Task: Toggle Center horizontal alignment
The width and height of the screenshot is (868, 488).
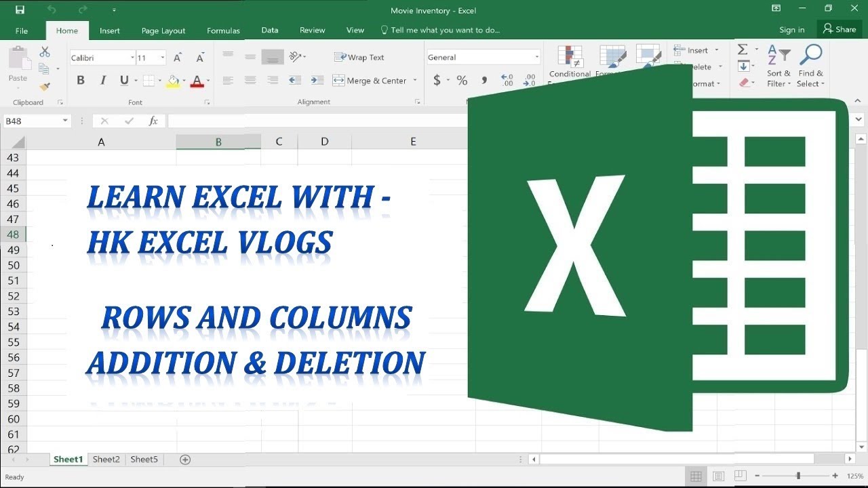Action: [250, 80]
